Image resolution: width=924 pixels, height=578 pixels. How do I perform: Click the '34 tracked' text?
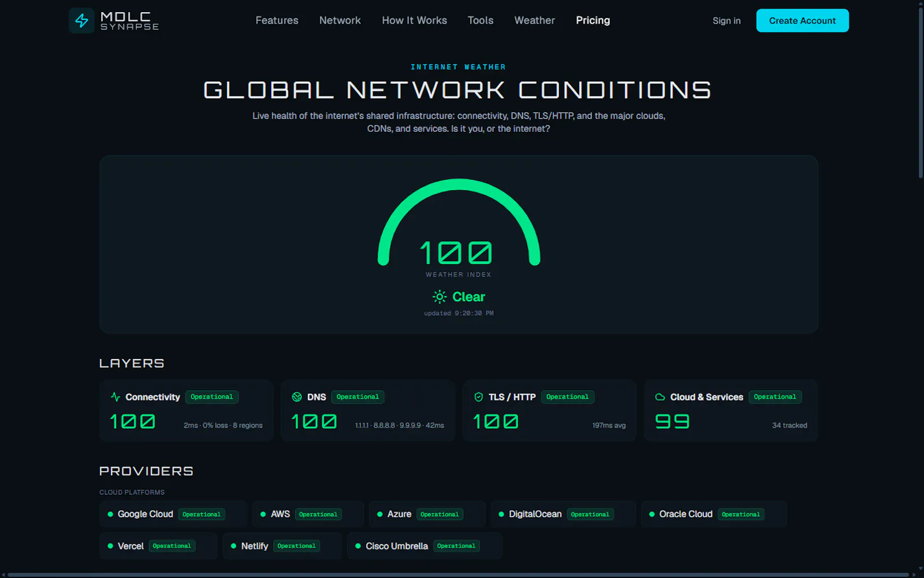[789, 425]
